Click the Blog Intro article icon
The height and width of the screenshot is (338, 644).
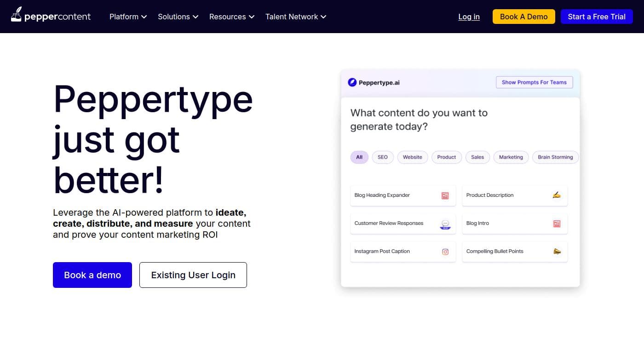[557, 223]
